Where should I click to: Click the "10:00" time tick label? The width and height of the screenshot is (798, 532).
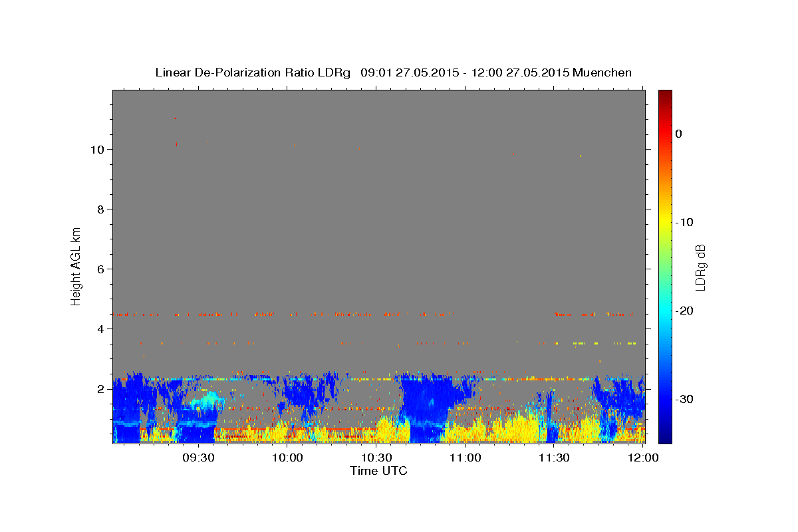click(x=287, y=458)
